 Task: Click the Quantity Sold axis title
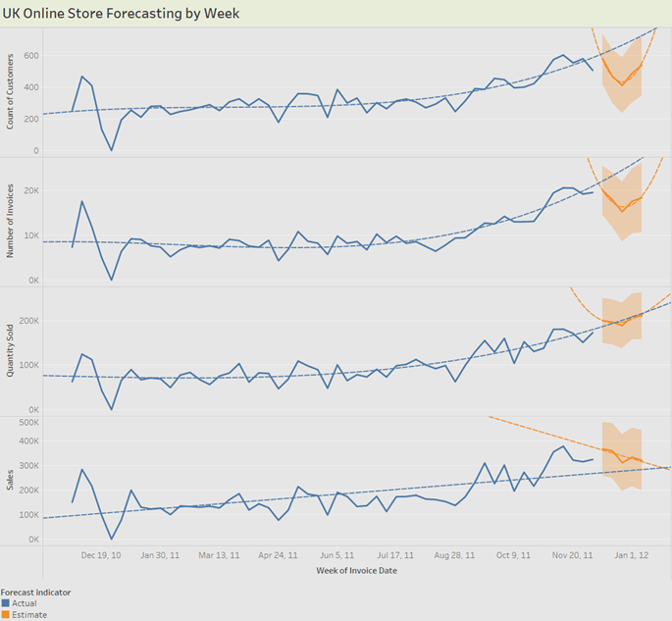click(x=9, y=350)
